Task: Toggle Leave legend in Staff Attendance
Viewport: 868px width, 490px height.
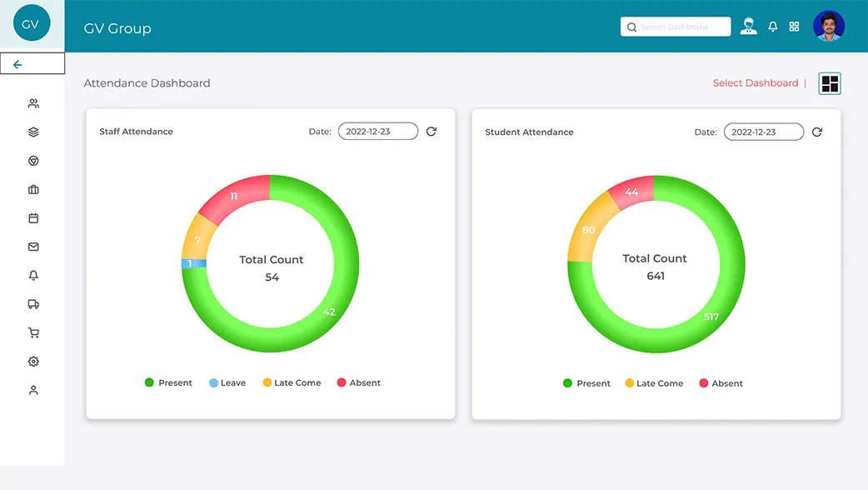Action: [227, 382]
